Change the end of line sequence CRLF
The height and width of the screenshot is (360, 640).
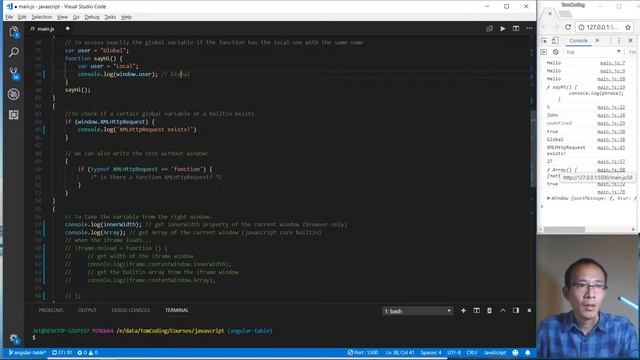(472, 353)
